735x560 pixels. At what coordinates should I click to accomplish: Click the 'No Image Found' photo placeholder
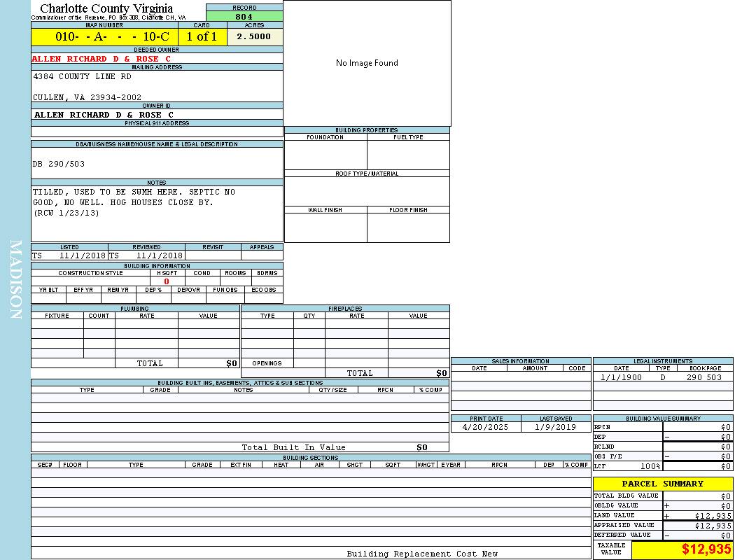(x=367, y=63)
